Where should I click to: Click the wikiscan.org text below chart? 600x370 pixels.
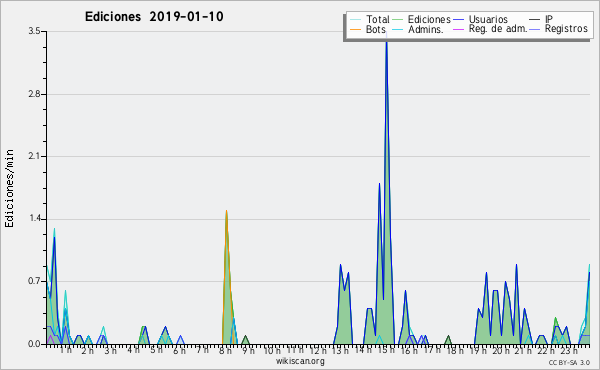(300, 361)
